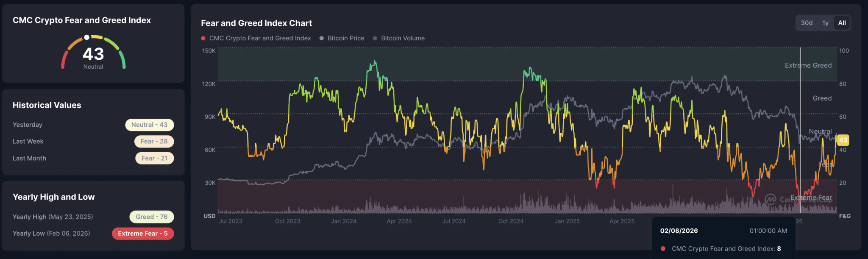868x259 pixels.
Task: Click the red dot inside the date tooltip
Action: pos(662,249)
